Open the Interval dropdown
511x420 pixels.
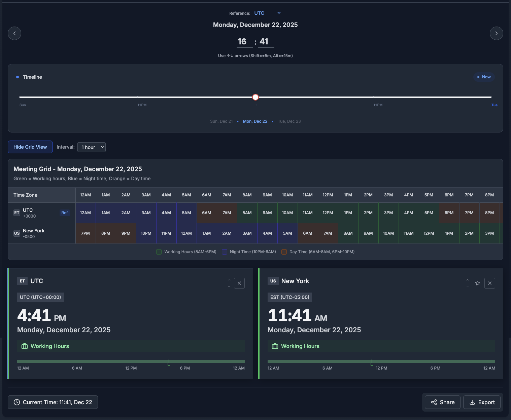[x=92, y=147]
